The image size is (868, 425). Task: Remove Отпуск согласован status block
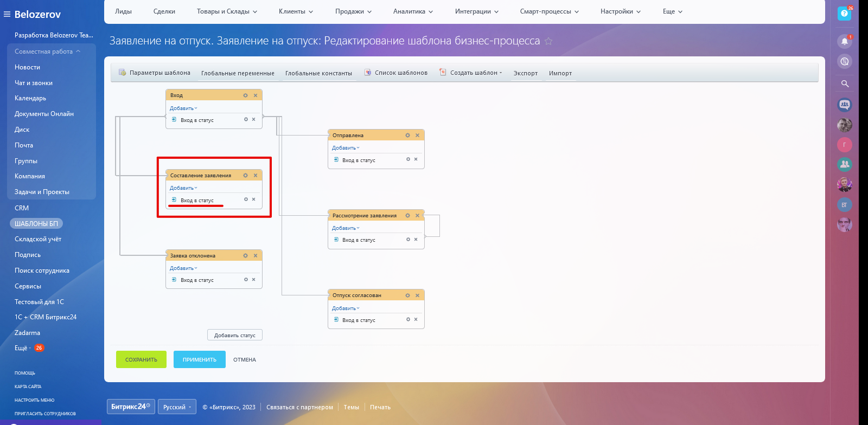(418, 295)
